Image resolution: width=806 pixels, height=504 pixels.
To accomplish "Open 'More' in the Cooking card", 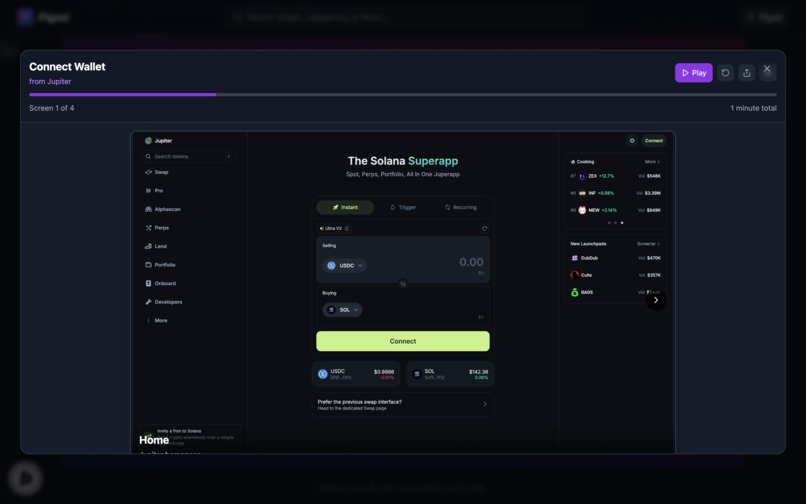I will [652, 161].
